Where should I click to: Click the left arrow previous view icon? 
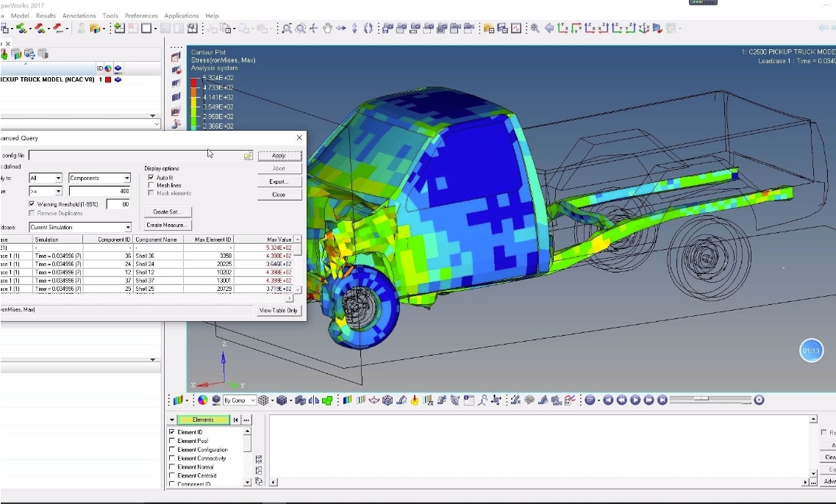tap(549, 29)
